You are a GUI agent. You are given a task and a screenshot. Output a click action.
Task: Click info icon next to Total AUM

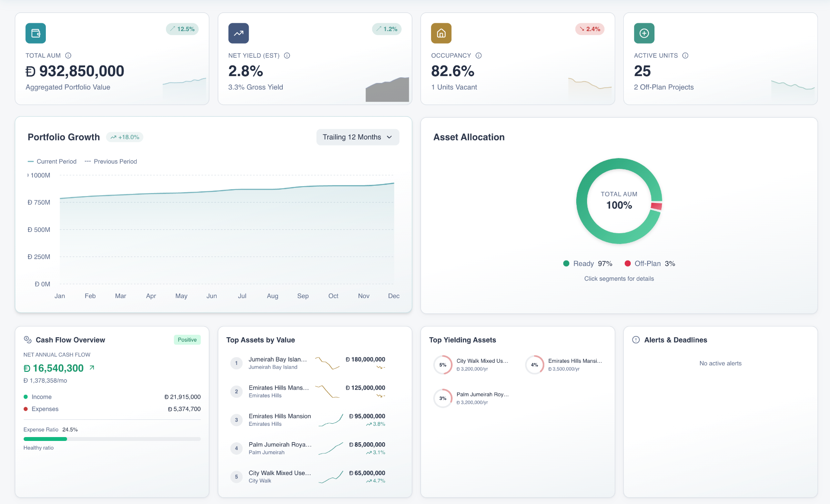68,56
